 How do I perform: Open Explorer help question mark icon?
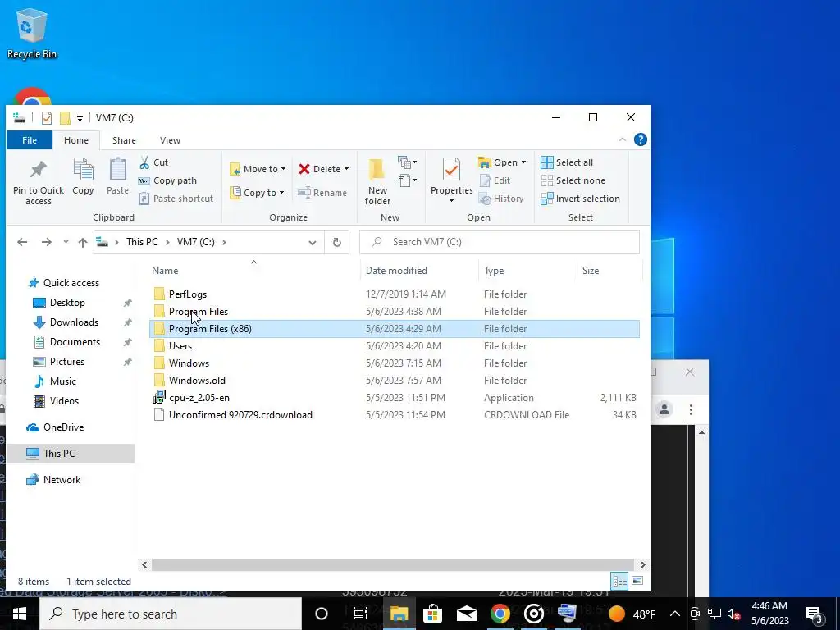(640, 139)
